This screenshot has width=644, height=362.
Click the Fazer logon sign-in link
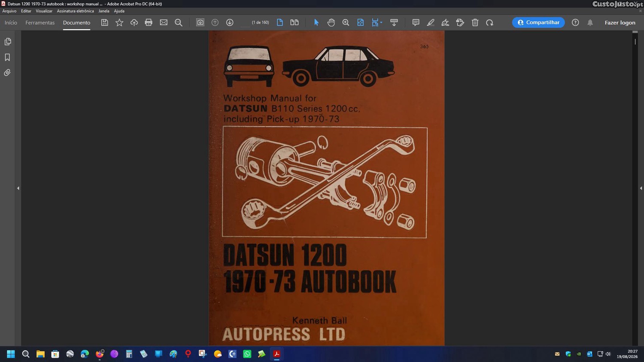620,23
